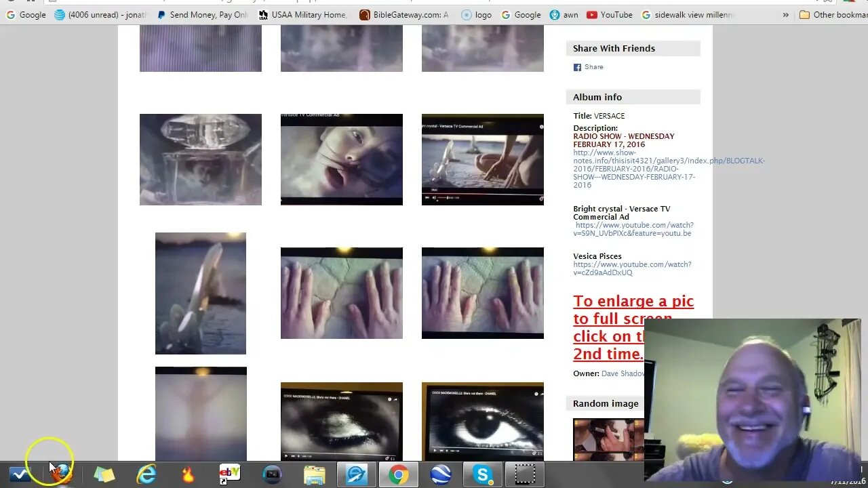The height and width of the screenshot is (488, 868).
Task: Open the Vesica Pisces YouTube link
Action: coord(632,268)
